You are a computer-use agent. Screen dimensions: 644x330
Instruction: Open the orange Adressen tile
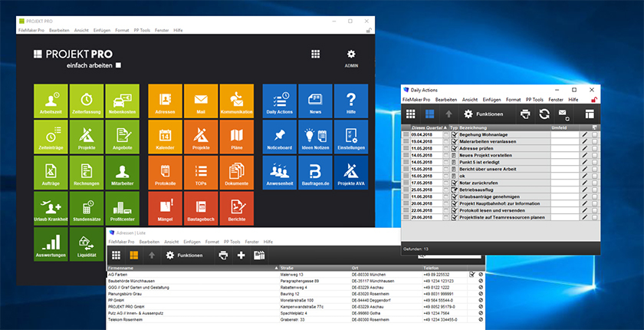pos(165,101)
